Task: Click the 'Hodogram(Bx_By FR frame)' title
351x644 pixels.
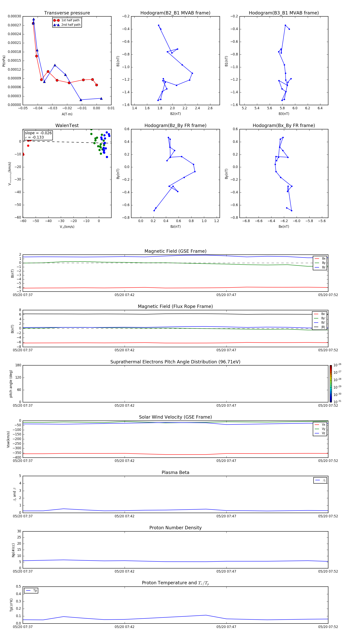Action: (x=284, y=125)
